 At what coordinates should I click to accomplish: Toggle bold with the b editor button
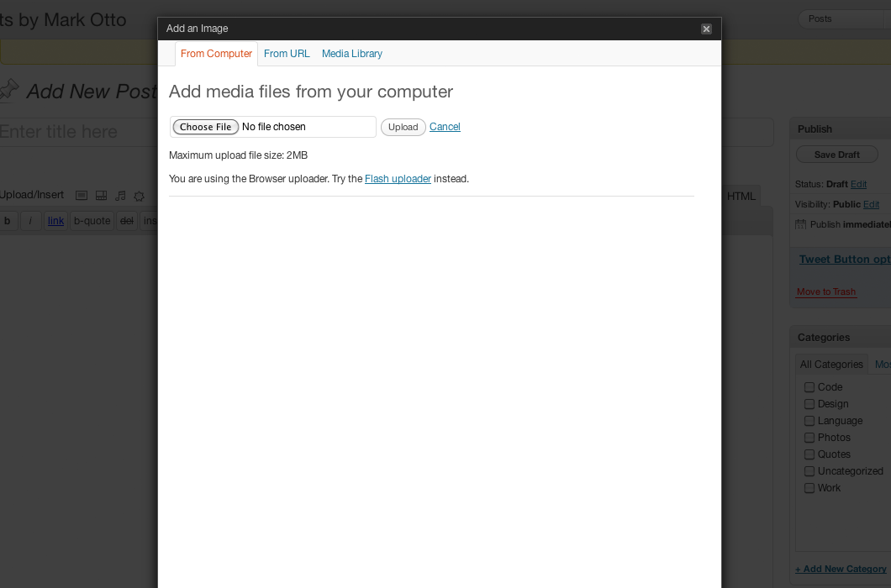coord(8,221)
